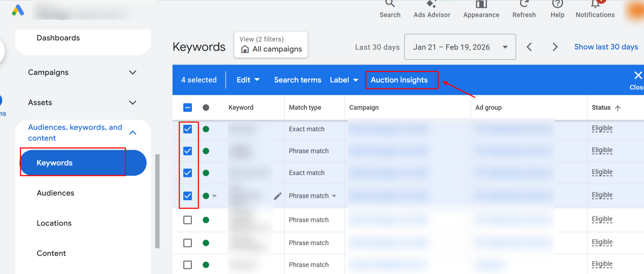Click pencil edit icon beside fourth keyword

tap(277, 196)
